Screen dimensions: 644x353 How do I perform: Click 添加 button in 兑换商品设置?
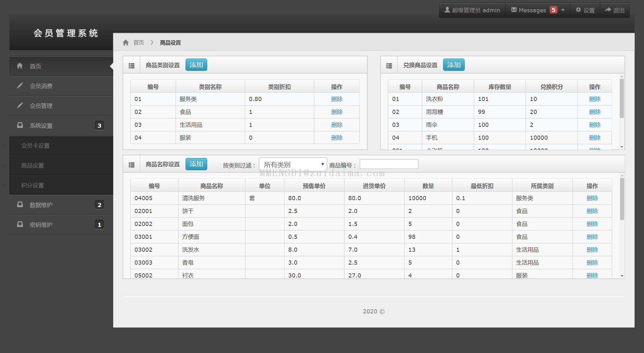coord(454,65)
